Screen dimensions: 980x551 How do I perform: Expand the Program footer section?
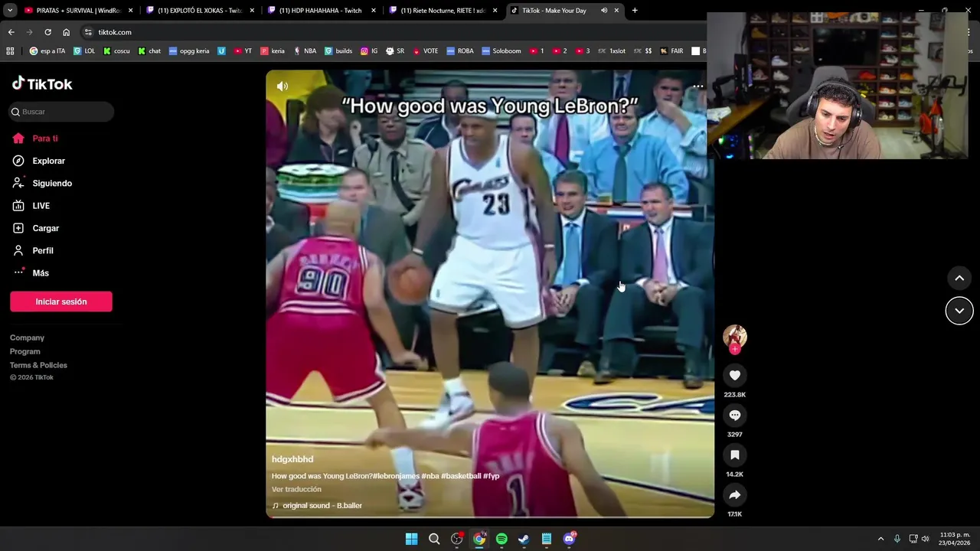(x=25, y=351)
